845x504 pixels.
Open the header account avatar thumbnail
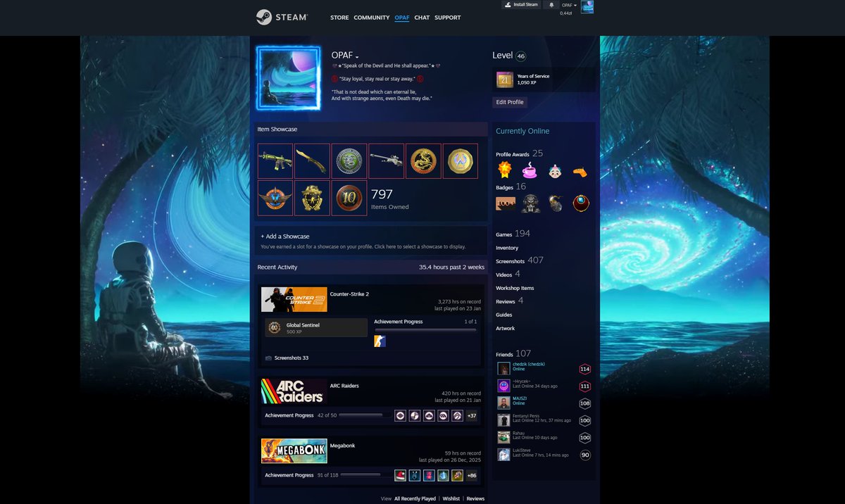pos(587,7)
